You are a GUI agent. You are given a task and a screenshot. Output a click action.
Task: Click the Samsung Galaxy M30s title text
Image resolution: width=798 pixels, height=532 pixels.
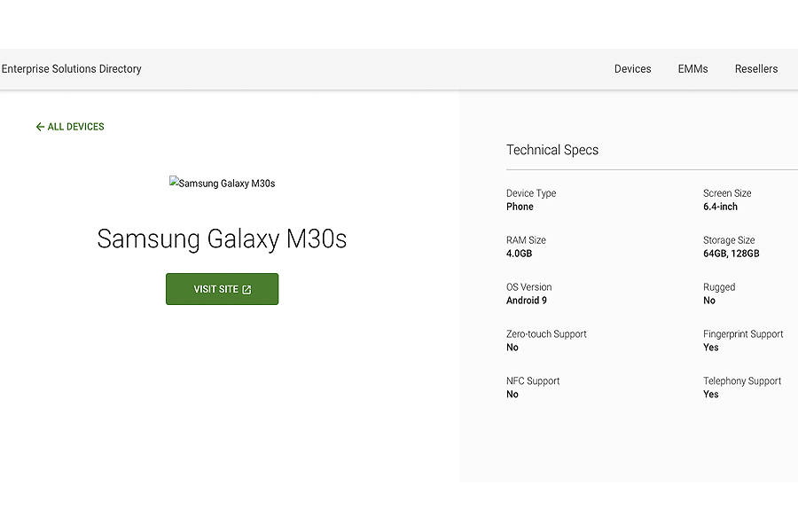pyautogui.click(x=222, y=239)
